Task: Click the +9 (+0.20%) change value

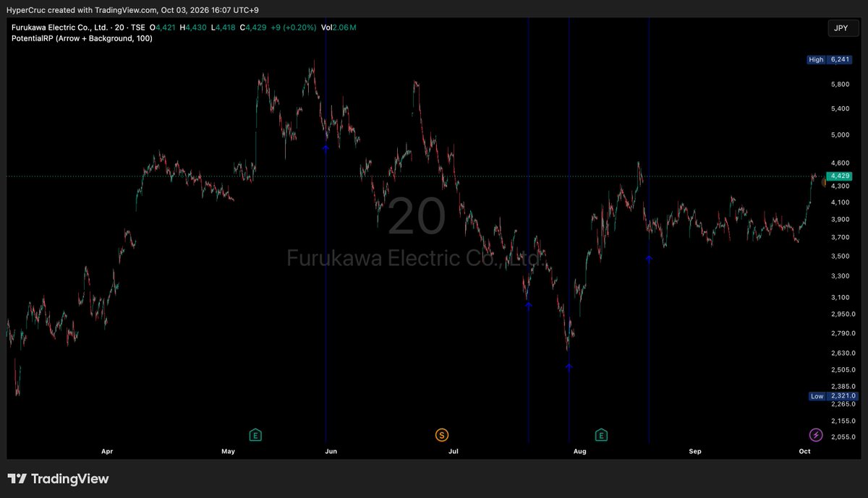Action: point(294,27)
